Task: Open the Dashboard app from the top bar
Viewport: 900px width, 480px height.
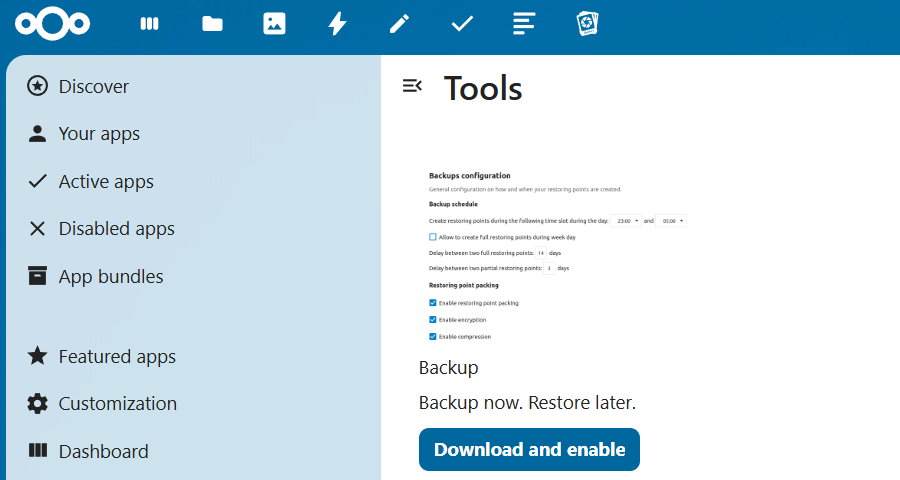Action: pos(150,24)
